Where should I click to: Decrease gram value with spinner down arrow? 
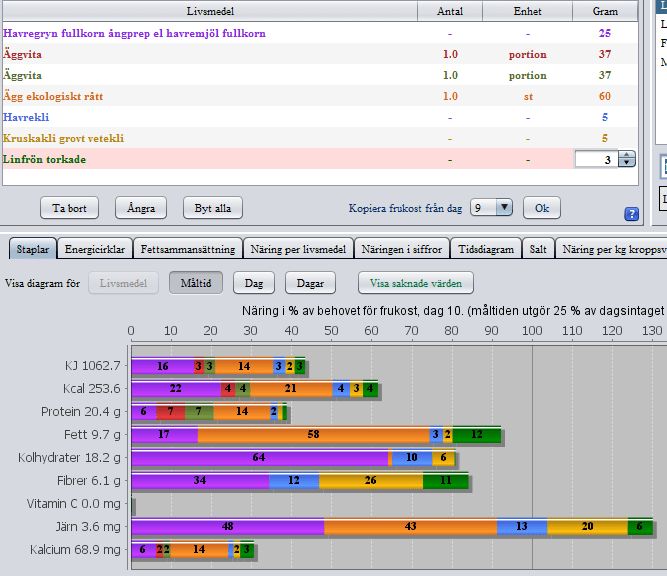(626, 163)
